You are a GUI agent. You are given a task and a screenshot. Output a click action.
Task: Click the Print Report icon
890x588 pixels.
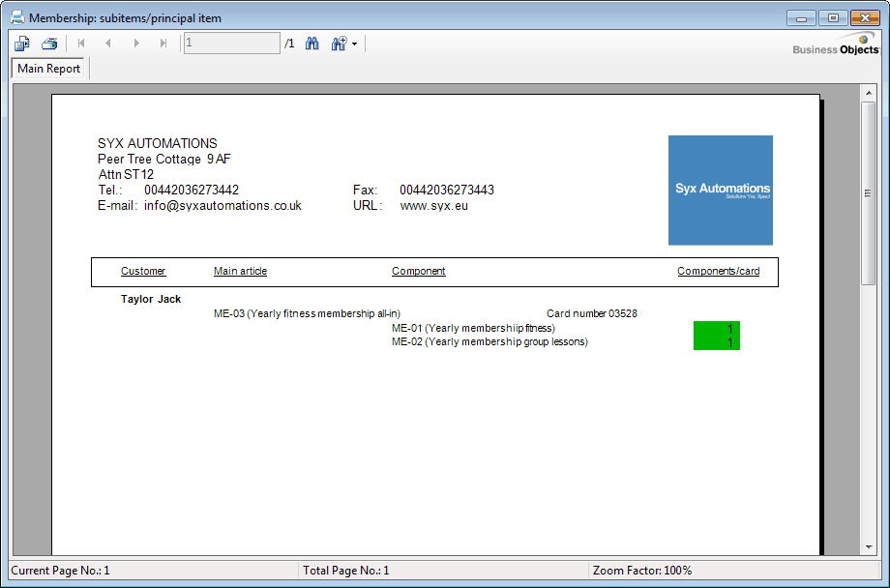tap(49, 44)
